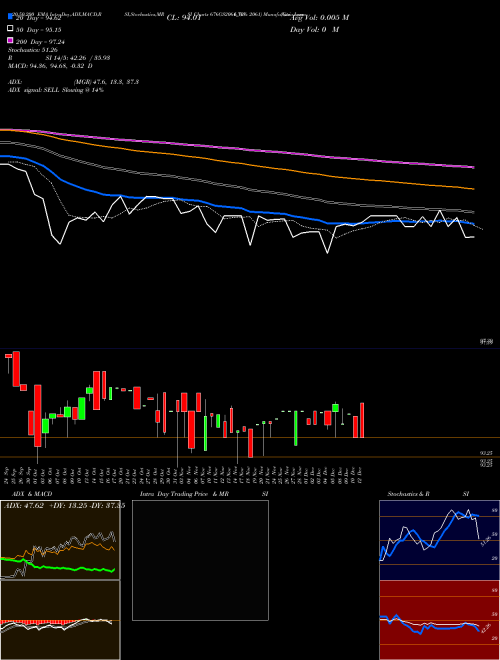Click the 'Day Vol: 0 M' label
Viewport: 500px width, 660px height.
pos(314,29)
